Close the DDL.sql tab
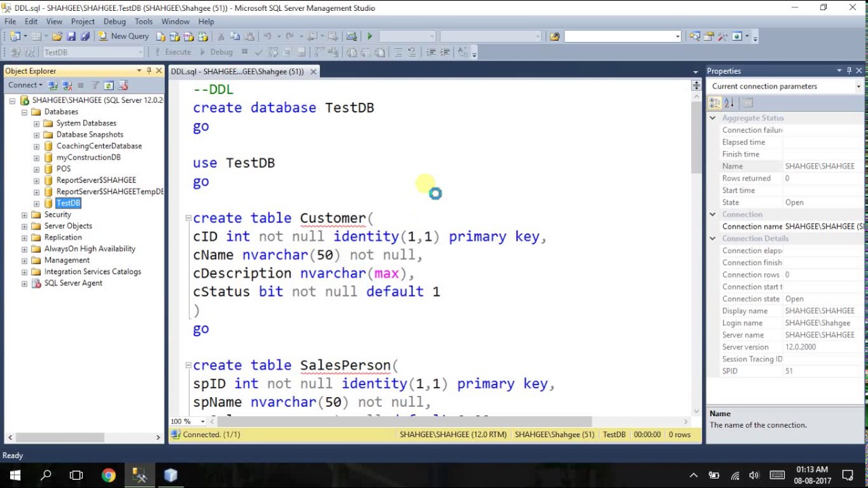Image resolution: width=868 pixels, height=488 pixels. coord(313,71)
